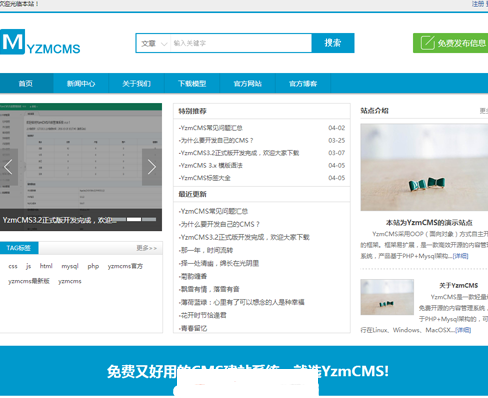
Task: Select the php tag
Action: click(x=93, y=266)
